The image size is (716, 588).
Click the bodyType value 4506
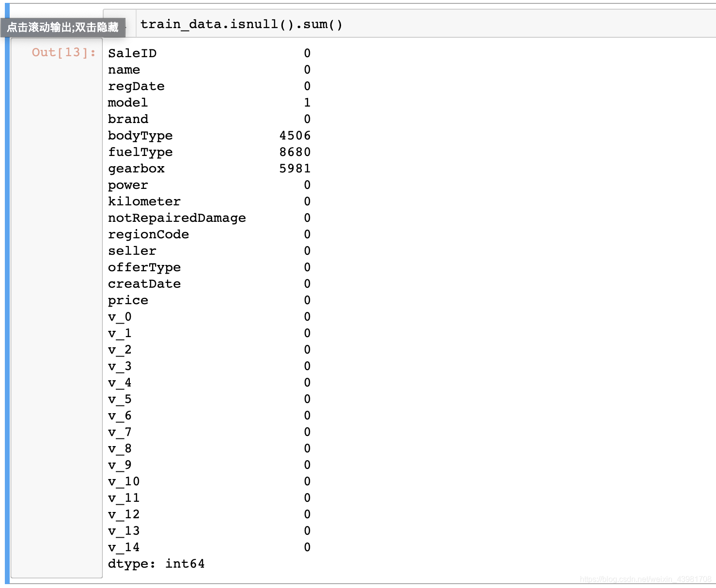[x=295, y=136]
